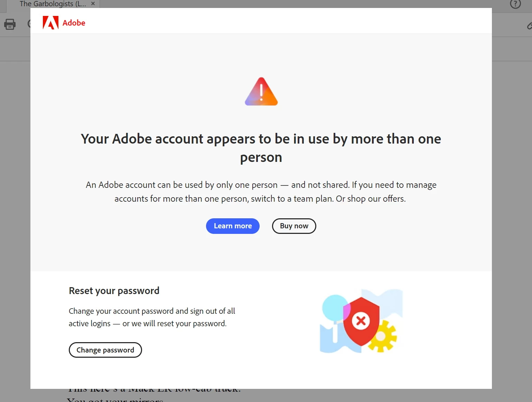Select The Garbologists document tab
This screenshot has height=402, width=532.
tap(53, 4)
